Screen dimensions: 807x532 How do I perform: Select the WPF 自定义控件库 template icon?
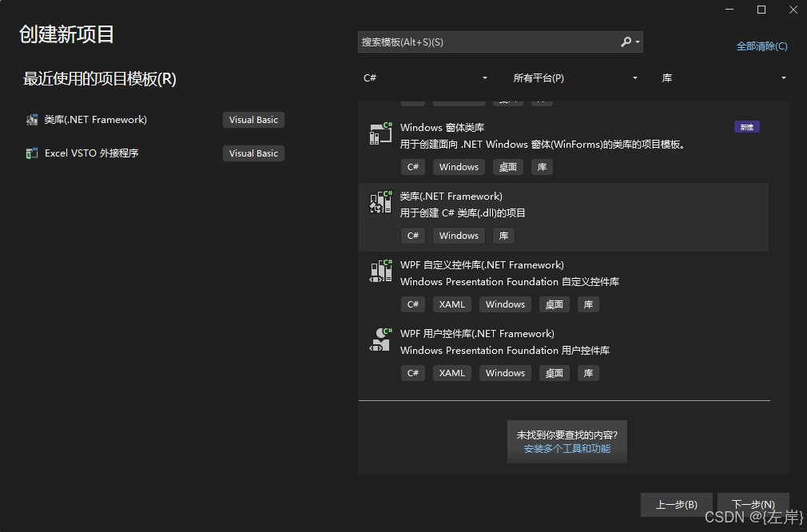point(380,271)
